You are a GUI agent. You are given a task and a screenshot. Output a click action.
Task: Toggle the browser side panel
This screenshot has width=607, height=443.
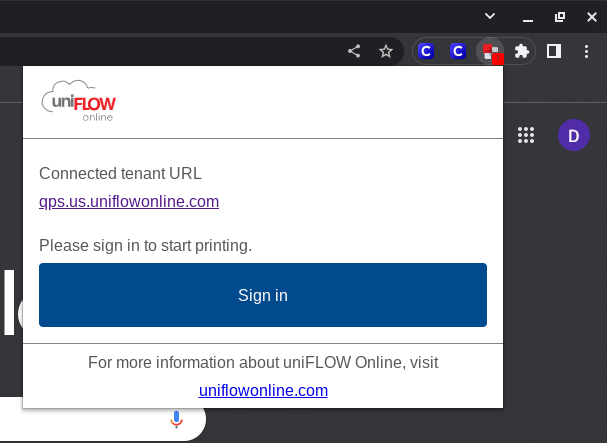point(554,51)
